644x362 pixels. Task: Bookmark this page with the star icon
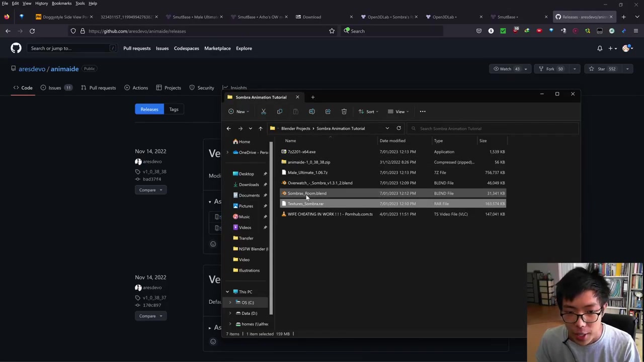332,31
